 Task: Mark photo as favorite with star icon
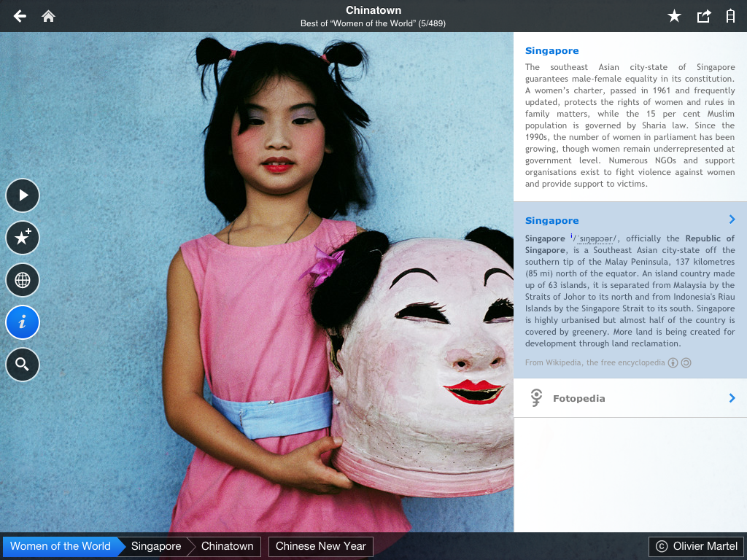click(674, 16)
